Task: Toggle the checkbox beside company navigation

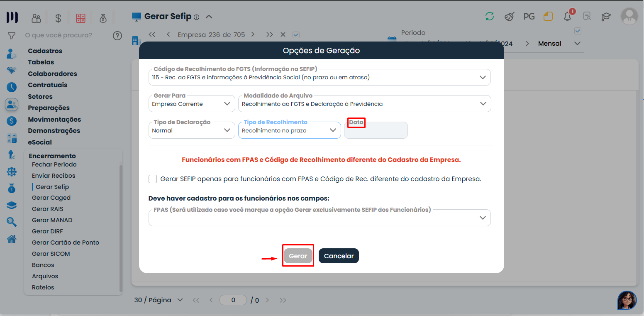Action: (x=296, y=35)
